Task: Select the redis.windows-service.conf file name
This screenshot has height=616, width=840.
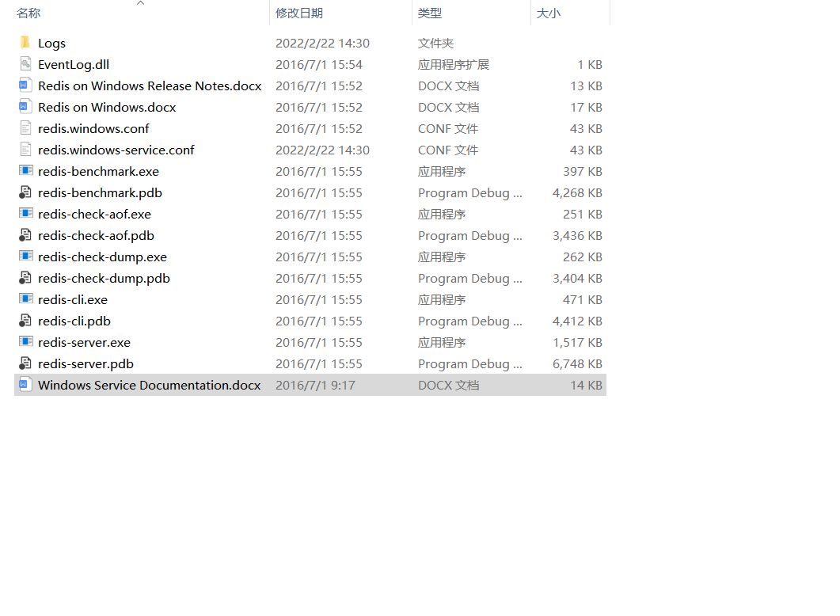Action: click(116, 150)
